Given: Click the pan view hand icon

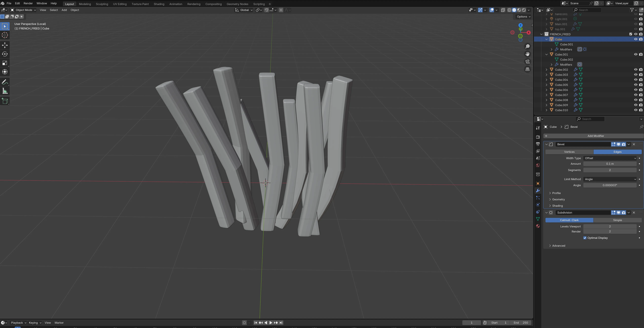Looking at the screenshot, I should click(x=528, y=54).
